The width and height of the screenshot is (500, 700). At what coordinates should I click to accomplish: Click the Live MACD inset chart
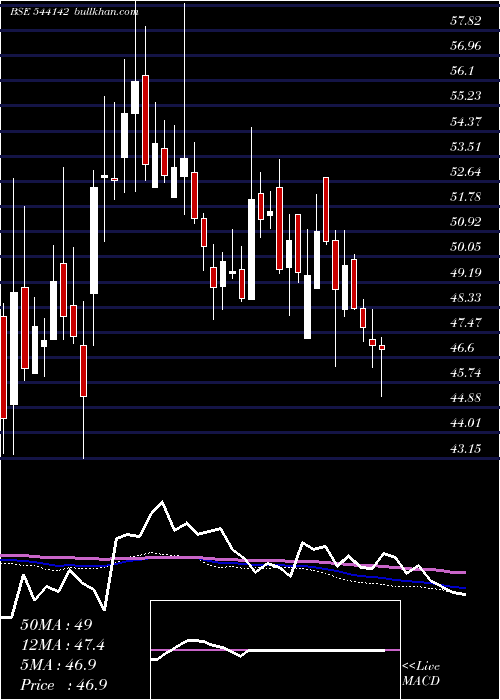coord(275,650)
